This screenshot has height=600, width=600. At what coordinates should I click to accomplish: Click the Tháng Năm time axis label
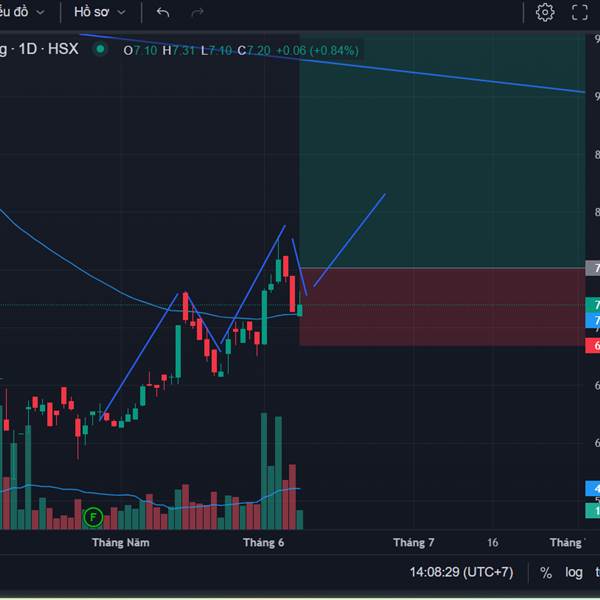pos(121,543)
